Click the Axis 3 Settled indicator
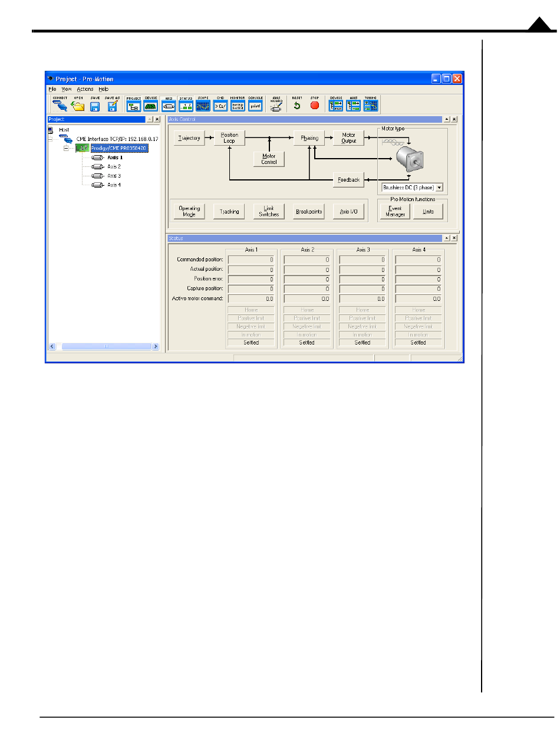The height and width of the screenshot is (732, 560). click(x=363, y=342)
